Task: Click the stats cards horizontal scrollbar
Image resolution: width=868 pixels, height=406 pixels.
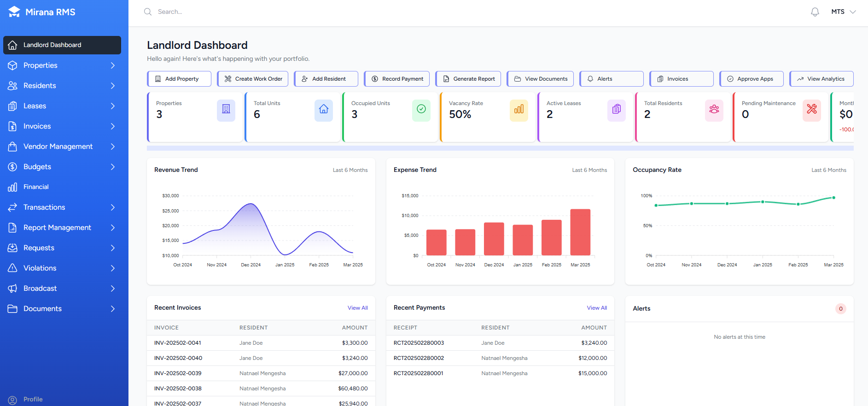Action: (x=500, y=148)
